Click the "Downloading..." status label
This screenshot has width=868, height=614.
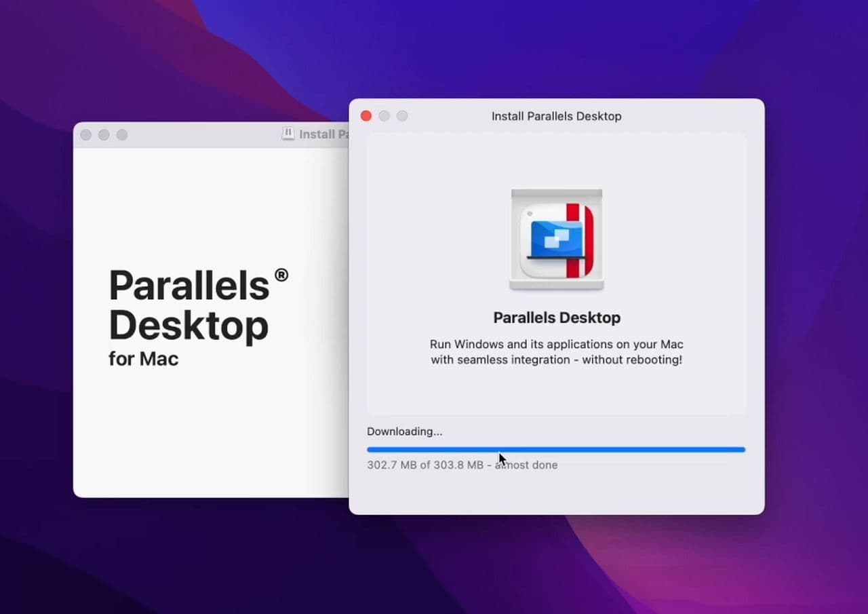(404, 431)
